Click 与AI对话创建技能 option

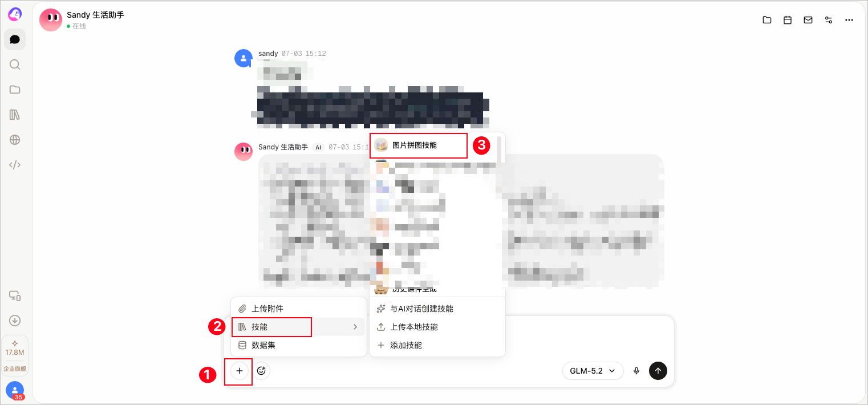(437, 309)
